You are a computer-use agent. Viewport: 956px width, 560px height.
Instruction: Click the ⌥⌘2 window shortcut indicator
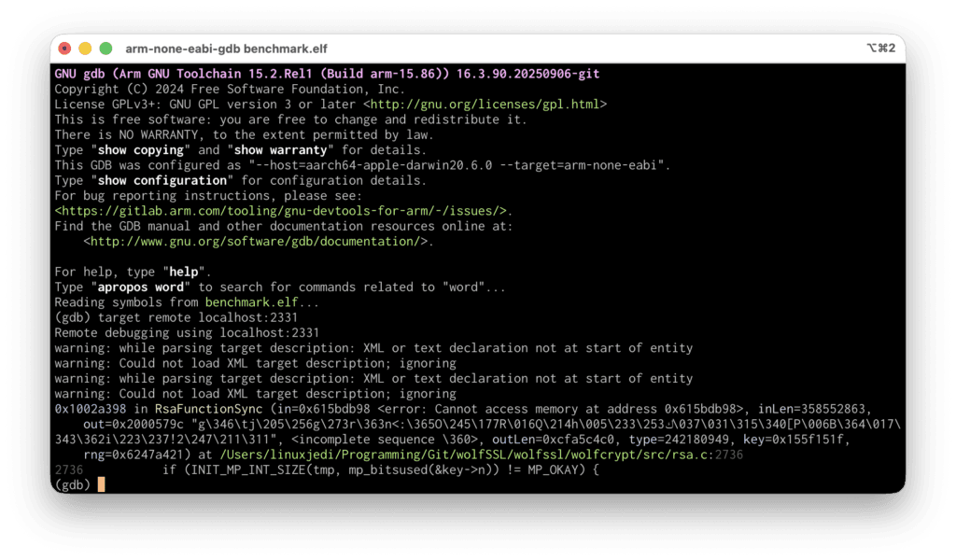point(879,49)
